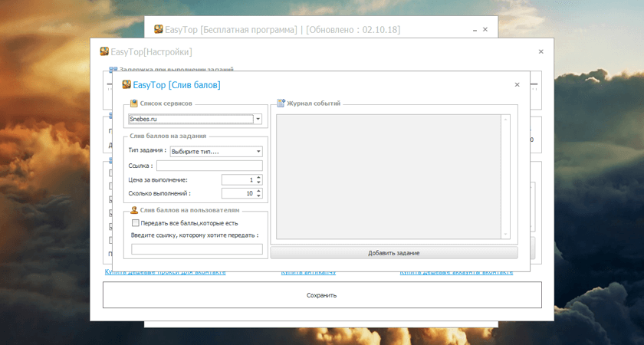The height and width of the screenshot is (345, 644).
Task: Click the event log scrollbar down arrow
Action: (505, 235)
